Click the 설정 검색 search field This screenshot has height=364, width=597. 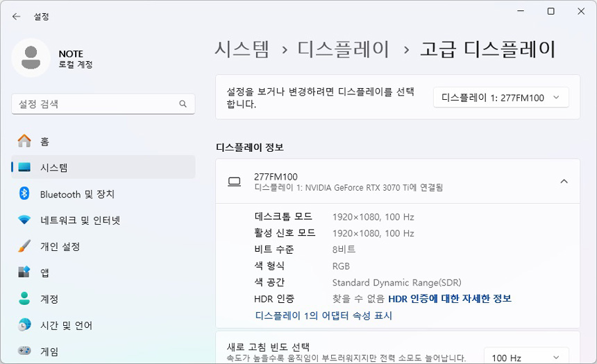point(94,104)
